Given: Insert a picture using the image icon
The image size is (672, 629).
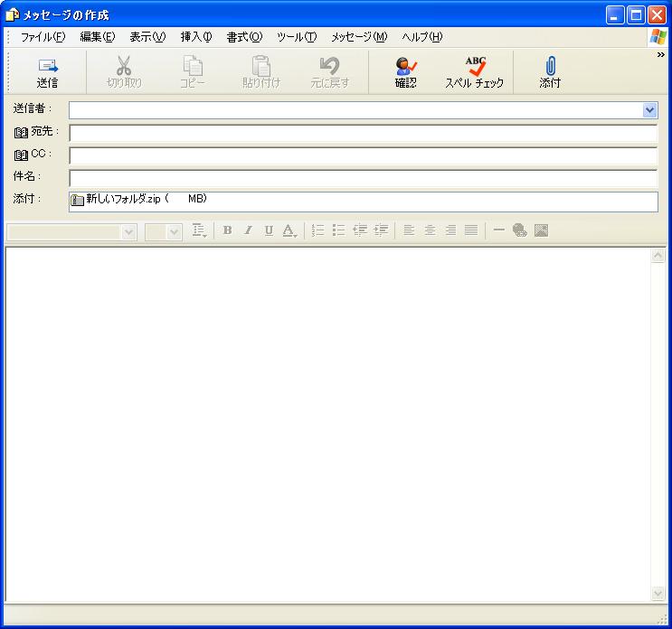Looking at the screenshot, I should (541, 230).
